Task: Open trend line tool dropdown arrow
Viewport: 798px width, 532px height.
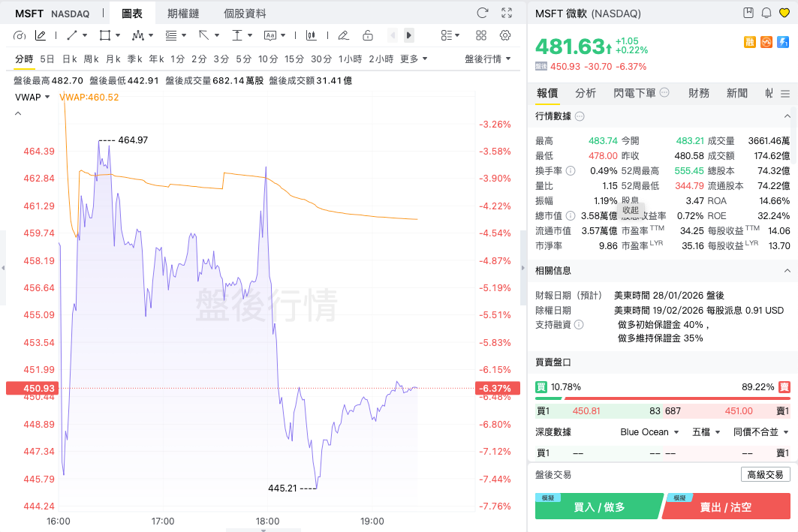Action: pos(85,35)
